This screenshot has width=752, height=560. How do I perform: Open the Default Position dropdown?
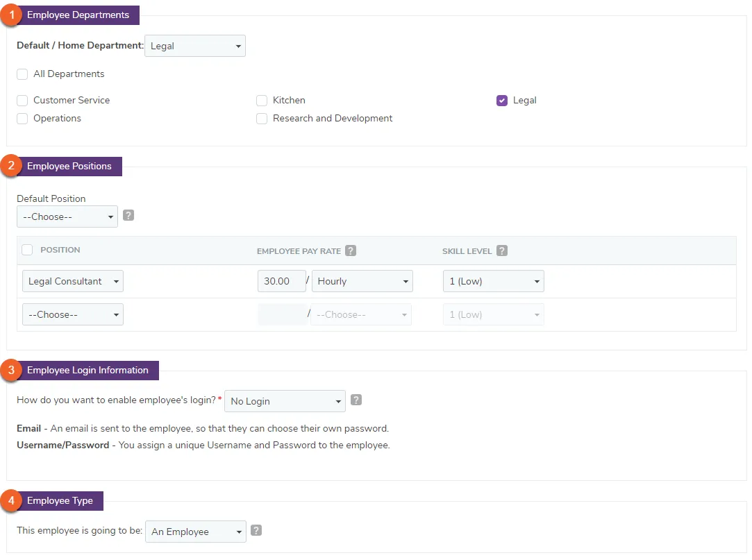[67, 217]
